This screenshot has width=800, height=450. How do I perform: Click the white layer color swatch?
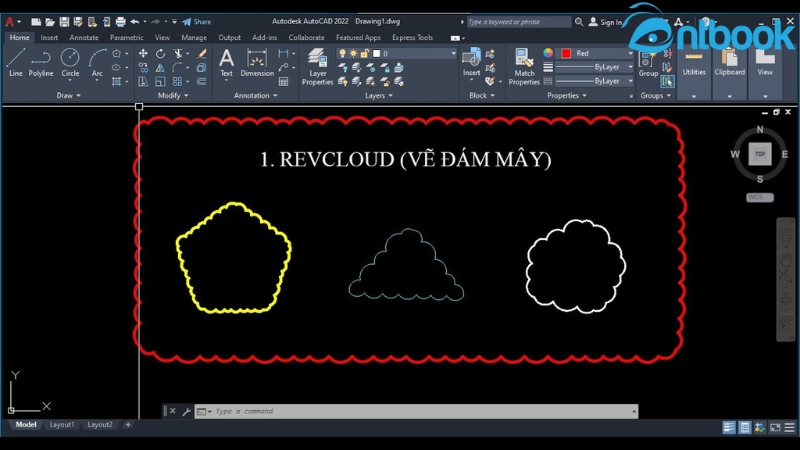click(x=377, y=53)
